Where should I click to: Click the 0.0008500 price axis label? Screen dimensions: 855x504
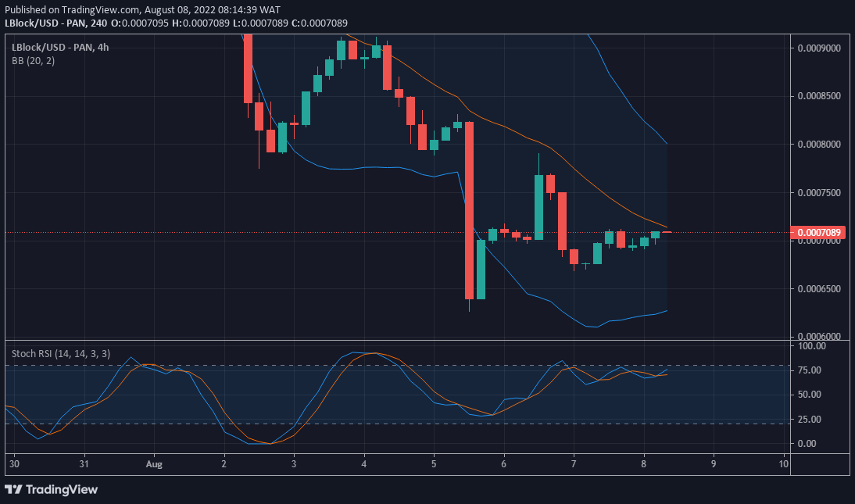coord(819,96)
